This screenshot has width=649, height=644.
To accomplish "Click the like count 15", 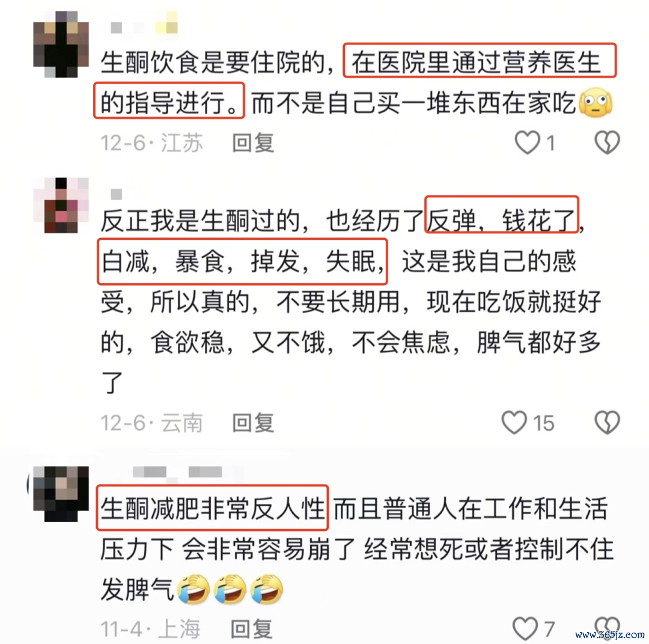I will (x=543, y=423).
